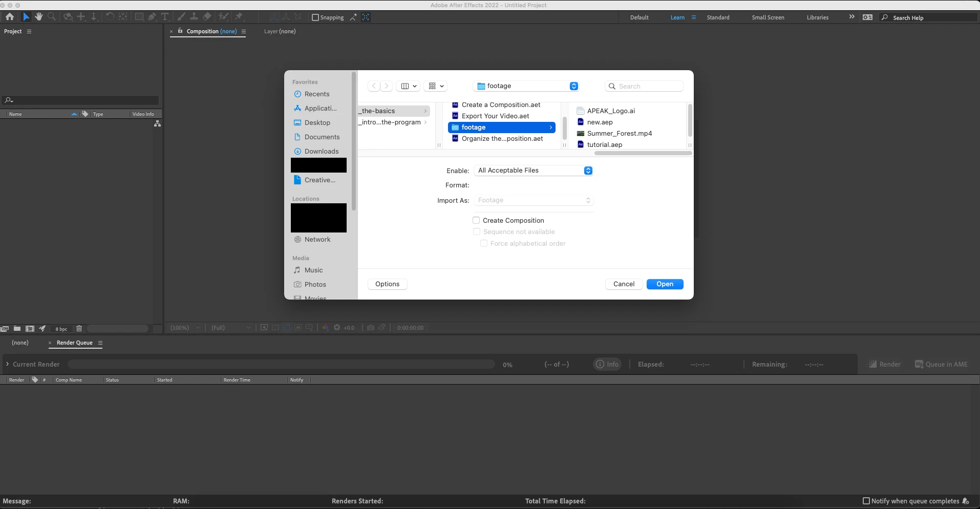Select the Pen tool
The width and height of the screenshot is (980, 509).
pyautogui.click(x=152, y=17)
